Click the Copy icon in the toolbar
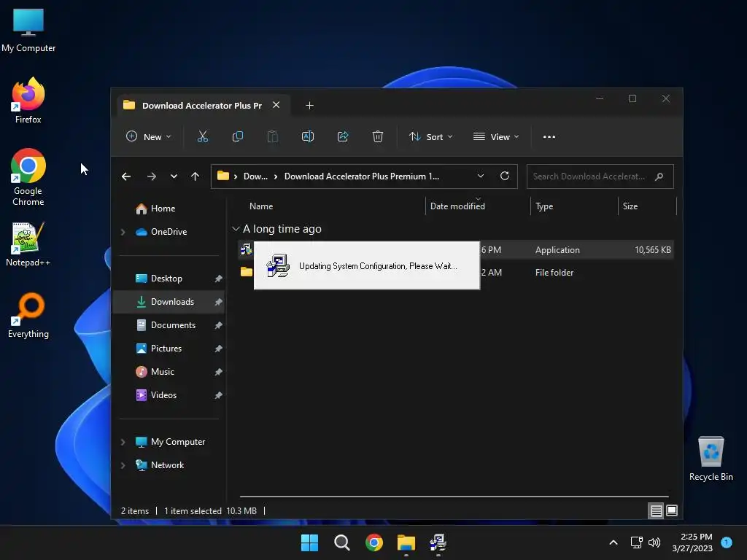This screenshot has height=560, width=747. pyautogui.click(x=237, y=136)
